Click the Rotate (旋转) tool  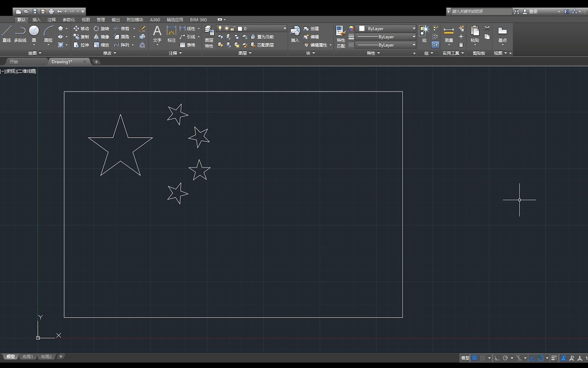(x=101, y=29)
